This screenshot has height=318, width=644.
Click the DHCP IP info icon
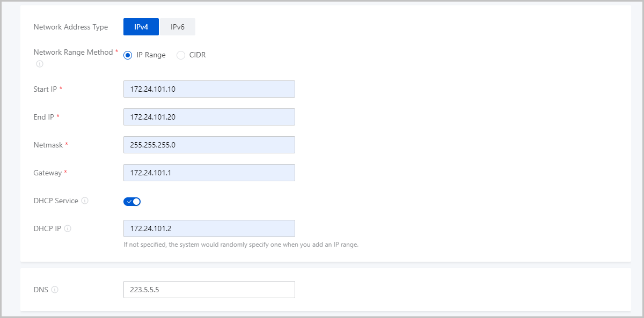tap(68, 228)
